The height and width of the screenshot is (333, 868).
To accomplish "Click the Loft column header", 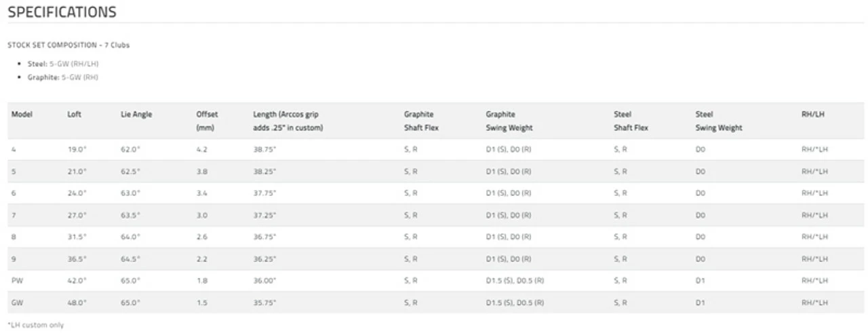I will (75, 115).
